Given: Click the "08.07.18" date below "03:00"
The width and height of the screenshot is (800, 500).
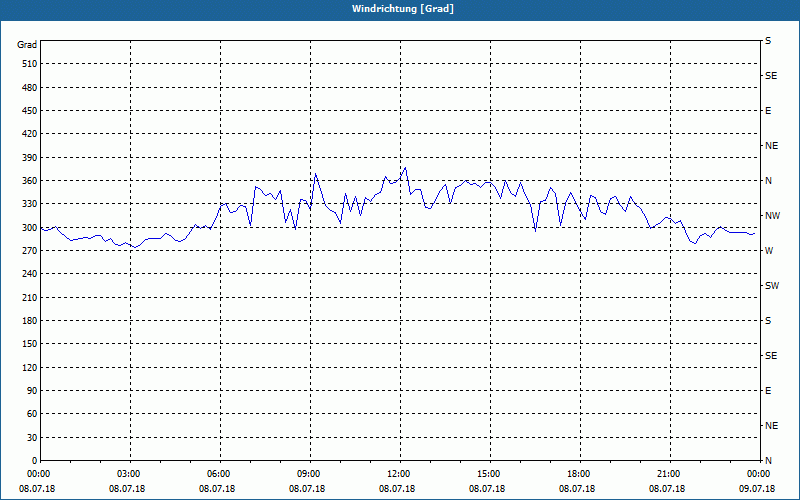Looking at the screenshot, I should pyautogui.click(x=127, y=489).
